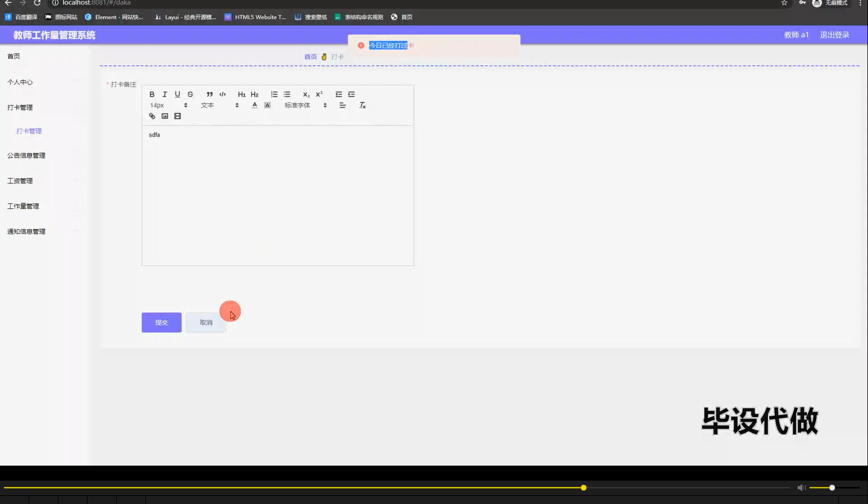Insert code block with the code icon
Screen dimensions: 868x504
(x=223, y=94)
